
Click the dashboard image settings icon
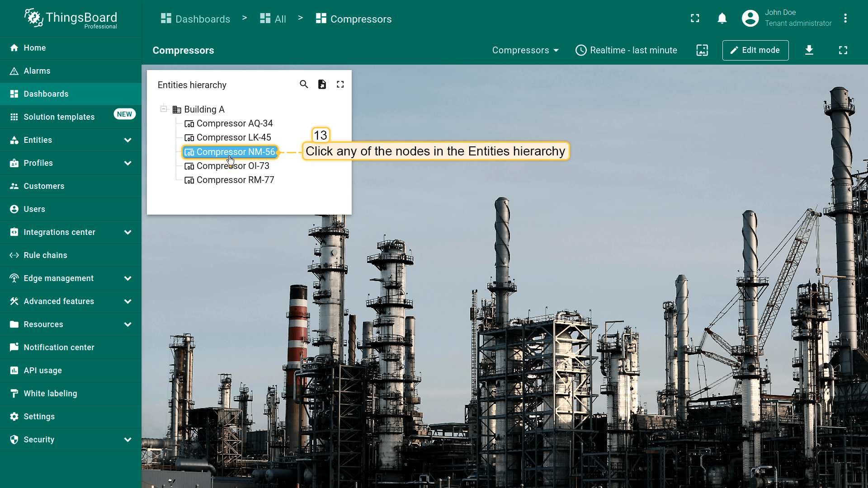[702, 50]
